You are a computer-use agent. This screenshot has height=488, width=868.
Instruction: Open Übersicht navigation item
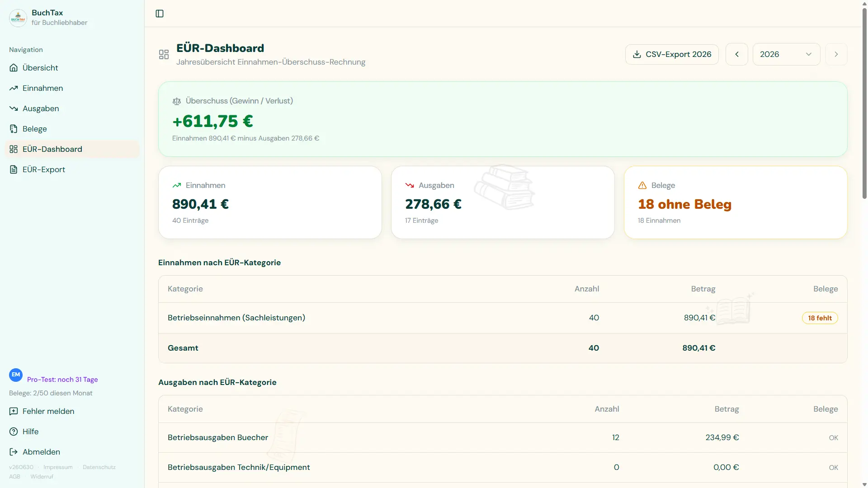click(x=72, y=68)
